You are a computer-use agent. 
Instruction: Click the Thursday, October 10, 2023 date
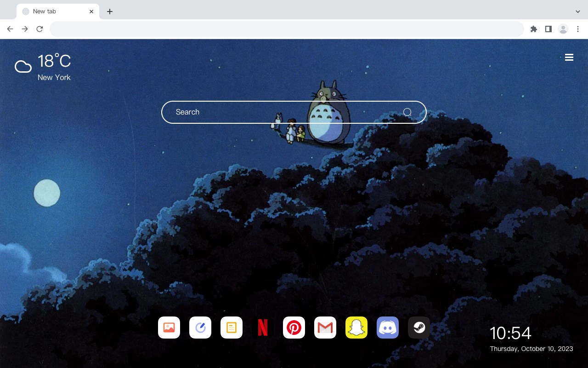click(x=531, y=349)
